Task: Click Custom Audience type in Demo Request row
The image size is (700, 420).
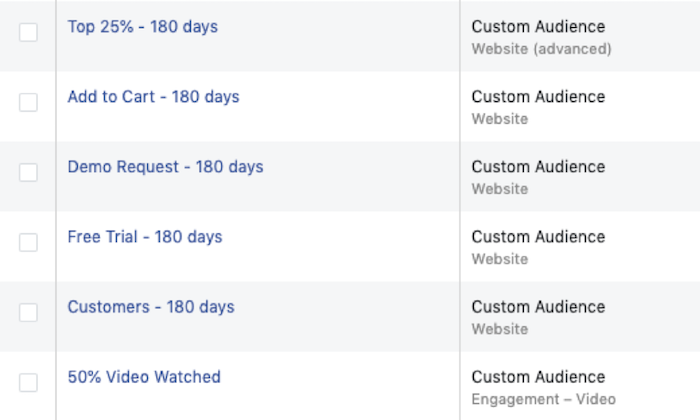Action: point(538,167)
